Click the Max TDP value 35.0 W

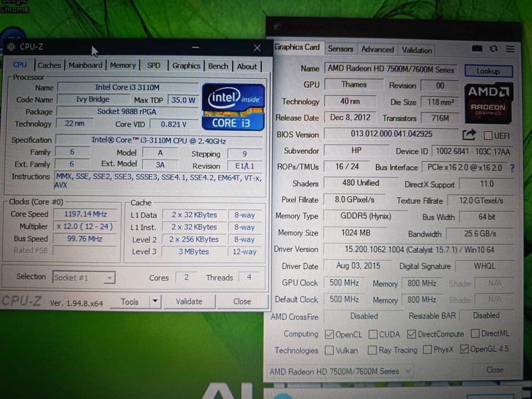click(x=183, y=100)
